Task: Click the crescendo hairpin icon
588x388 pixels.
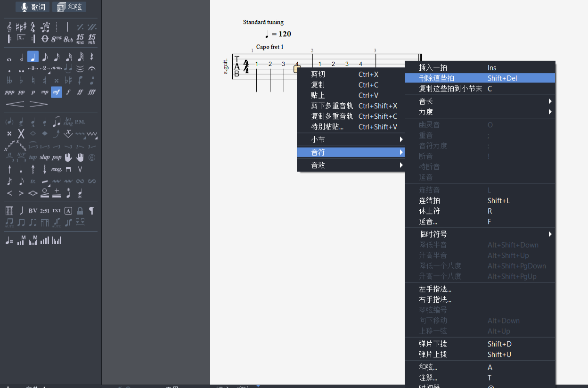Action: (15, 104)
